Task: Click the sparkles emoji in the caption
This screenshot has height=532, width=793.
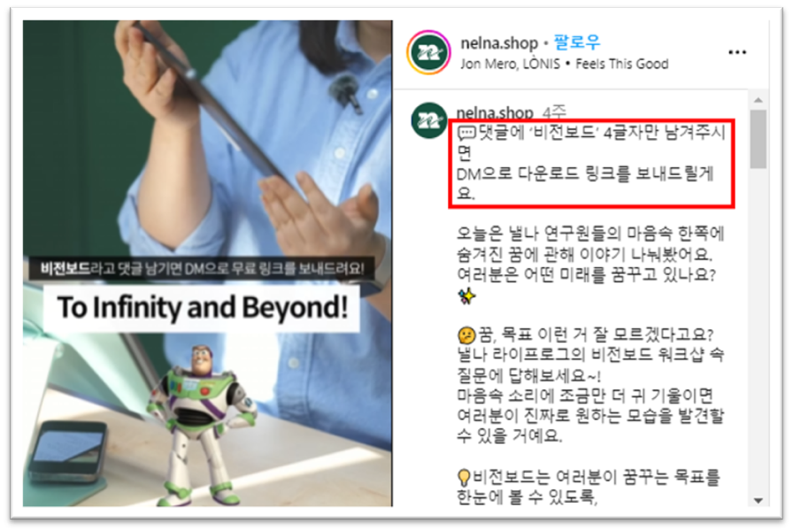Action: (x=466, y=296)
